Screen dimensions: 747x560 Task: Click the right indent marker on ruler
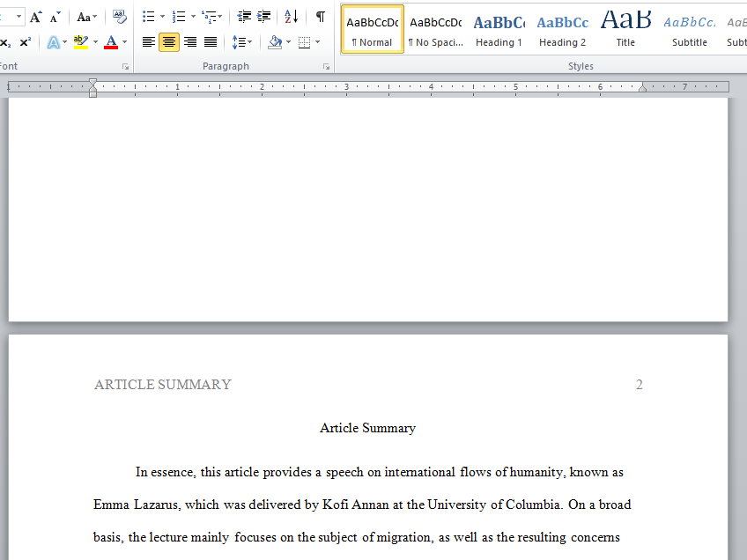[643, 87]
